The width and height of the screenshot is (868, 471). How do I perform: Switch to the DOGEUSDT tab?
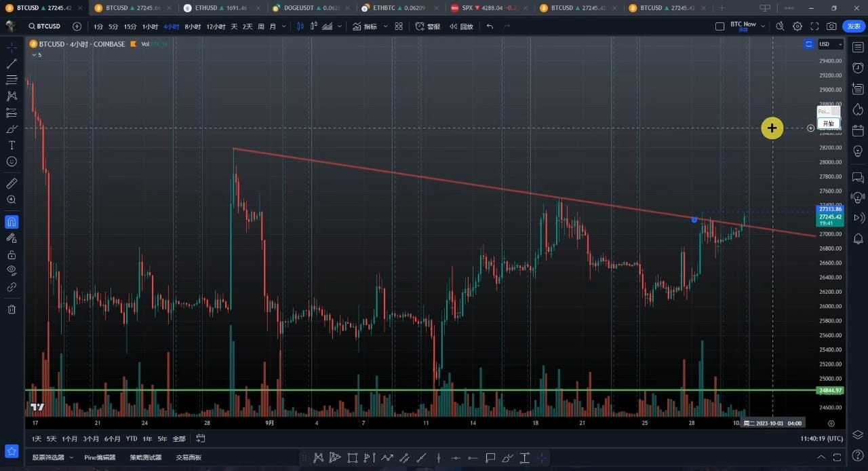[x=312, y=8]
